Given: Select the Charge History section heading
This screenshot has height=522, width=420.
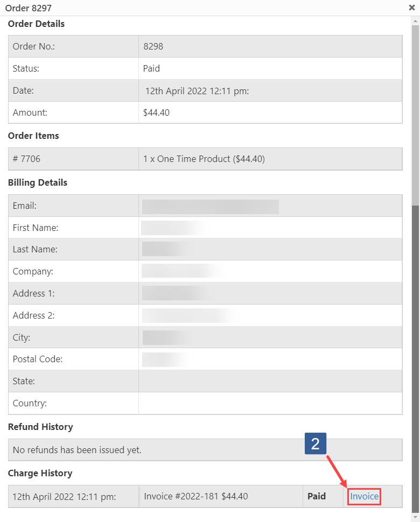Looking at the screenshot, I should [x=40, y=473].
